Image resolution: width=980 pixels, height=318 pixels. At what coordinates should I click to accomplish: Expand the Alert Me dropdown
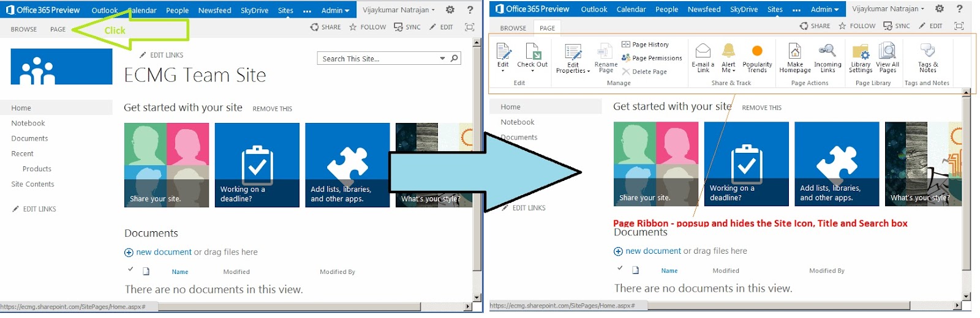733,70
